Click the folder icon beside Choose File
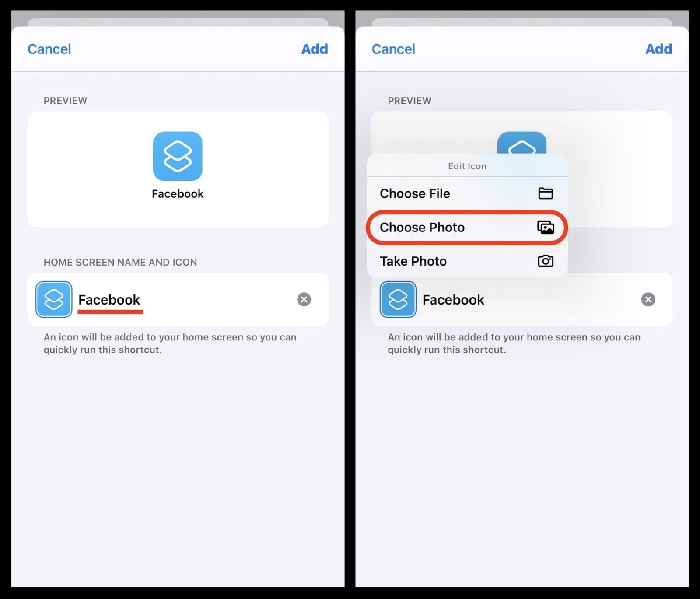The width and height of the screenshot is (700, 599). coord(545,193)
